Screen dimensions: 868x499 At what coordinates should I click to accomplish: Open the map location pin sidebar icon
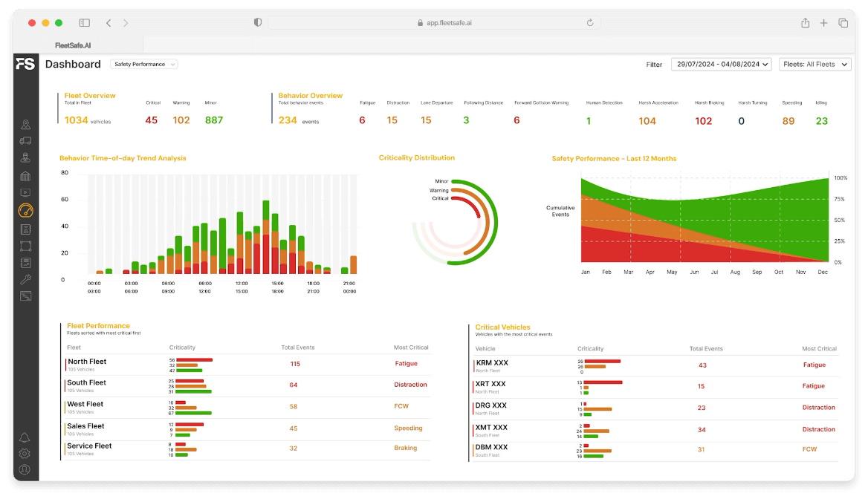tap(26, 125)
